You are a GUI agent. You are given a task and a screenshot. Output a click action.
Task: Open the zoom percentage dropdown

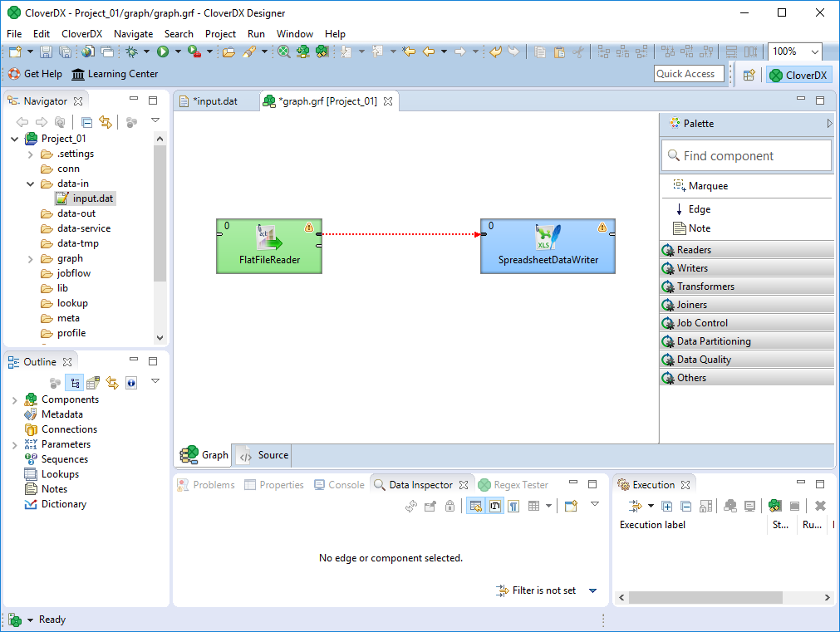pos(813,51)
